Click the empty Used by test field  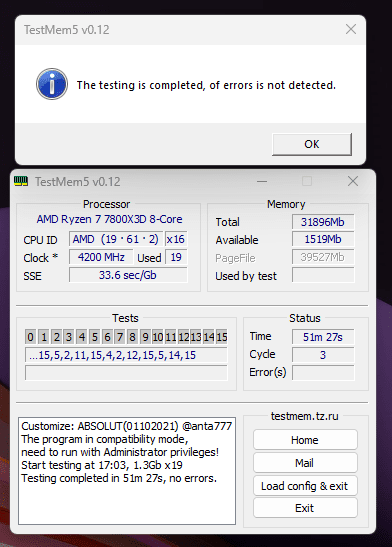(323, 275)
